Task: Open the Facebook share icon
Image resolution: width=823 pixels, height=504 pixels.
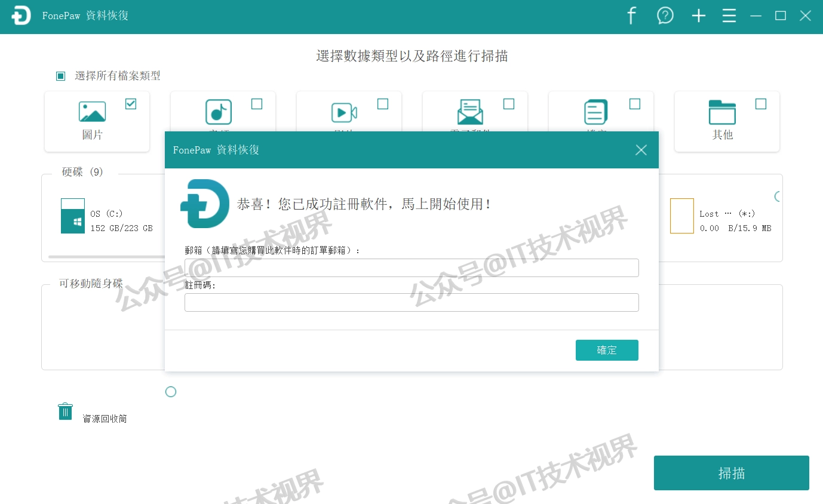Action: (x=631, y=16)
